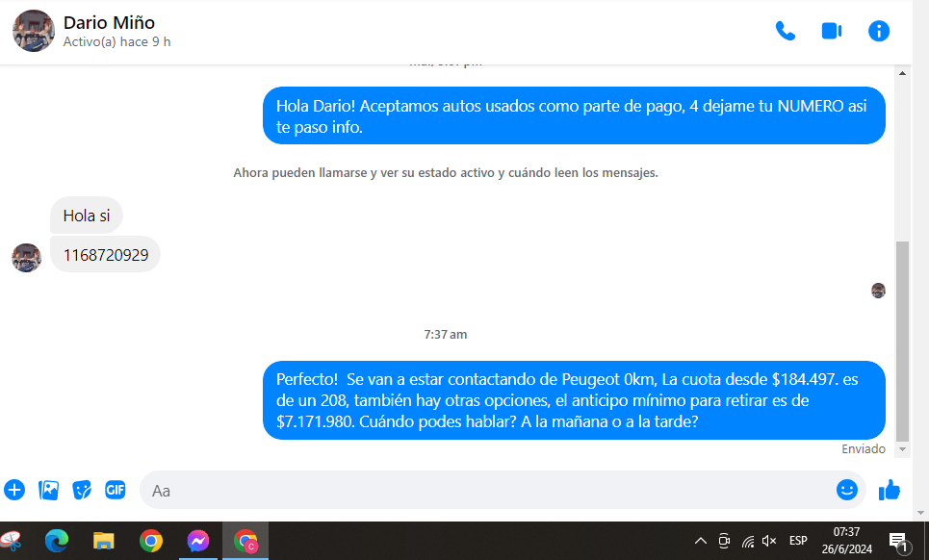The height and width of the screenshot is (560, 929).
Task: Select the 'Hola Dario! Aceptamos autos' message
Action: click(574, 116)
